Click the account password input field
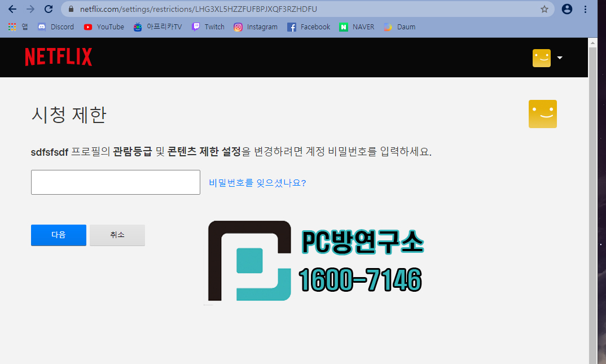The height and width of the screenshot is (364, 606). point(116,182)
